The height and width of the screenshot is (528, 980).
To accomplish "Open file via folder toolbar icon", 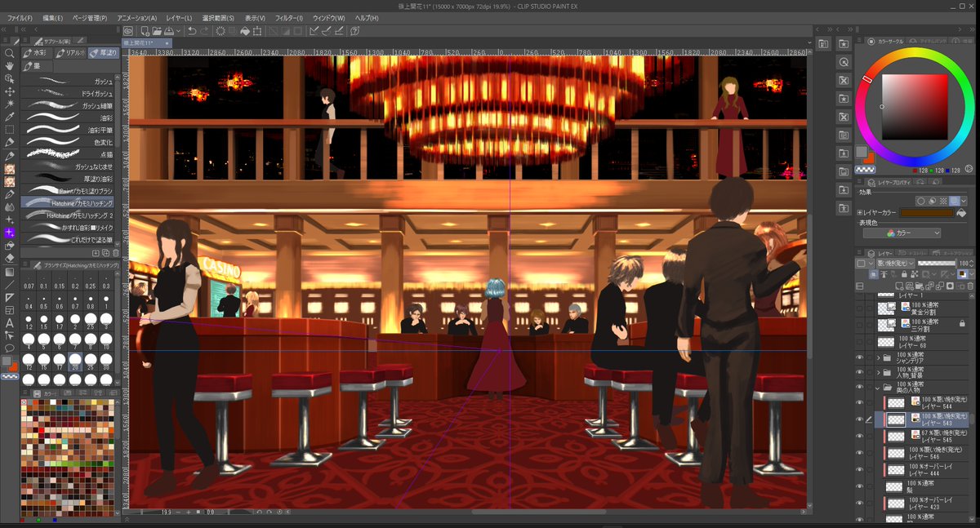I will tap(156, 31).
